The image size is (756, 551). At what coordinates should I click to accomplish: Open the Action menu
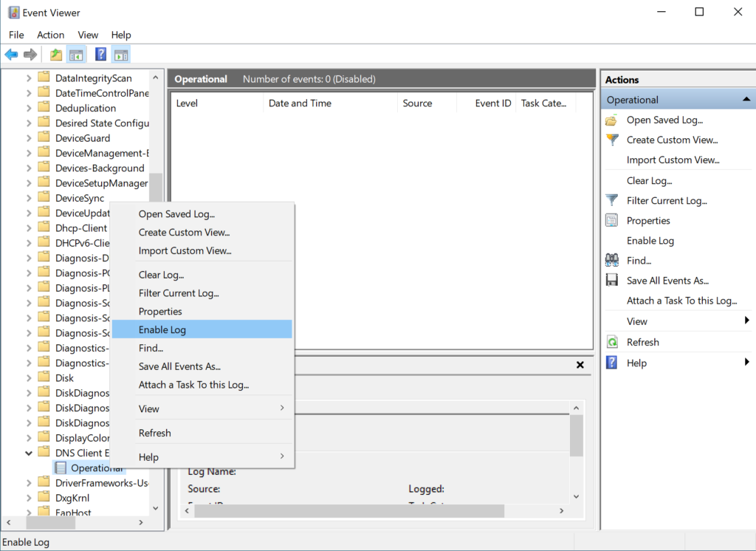[x=50, y=35]
